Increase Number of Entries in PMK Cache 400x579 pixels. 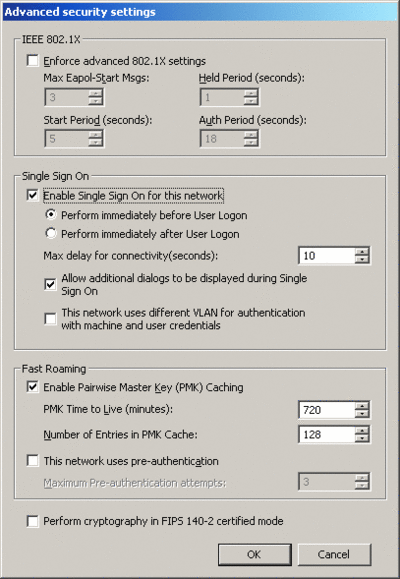[x=362, y=431]
